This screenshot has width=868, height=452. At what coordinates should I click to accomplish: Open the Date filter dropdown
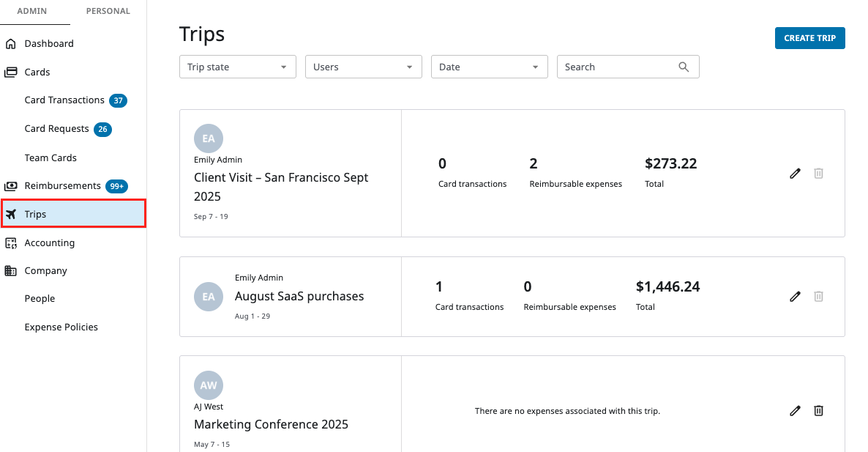tap(489, 67)
